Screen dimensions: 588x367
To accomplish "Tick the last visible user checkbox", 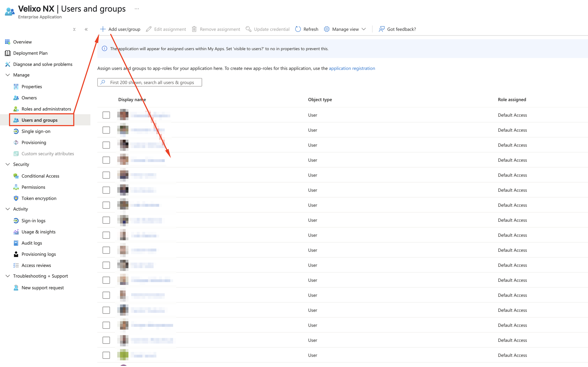I will 106,355.
